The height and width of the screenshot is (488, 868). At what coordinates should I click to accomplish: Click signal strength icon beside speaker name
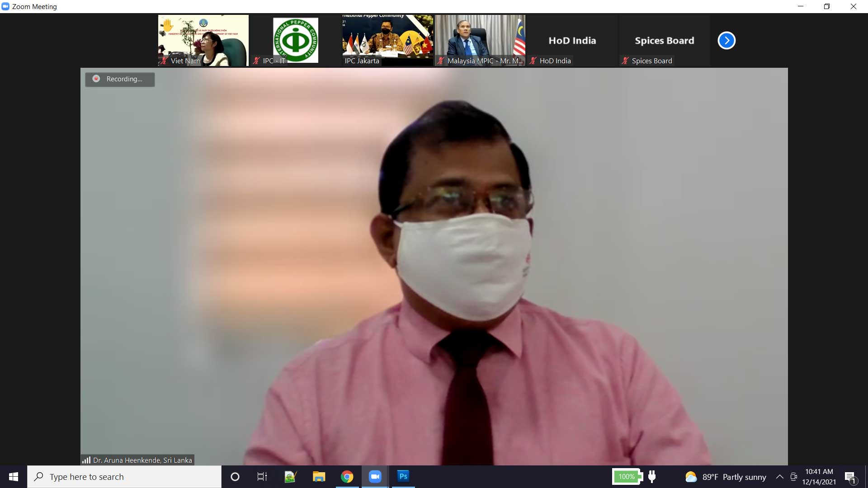[x=86, y=460]
